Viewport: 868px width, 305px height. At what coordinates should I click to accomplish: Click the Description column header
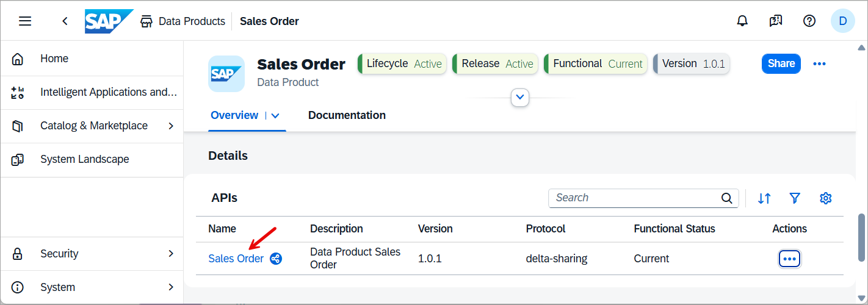click(336, 229)
